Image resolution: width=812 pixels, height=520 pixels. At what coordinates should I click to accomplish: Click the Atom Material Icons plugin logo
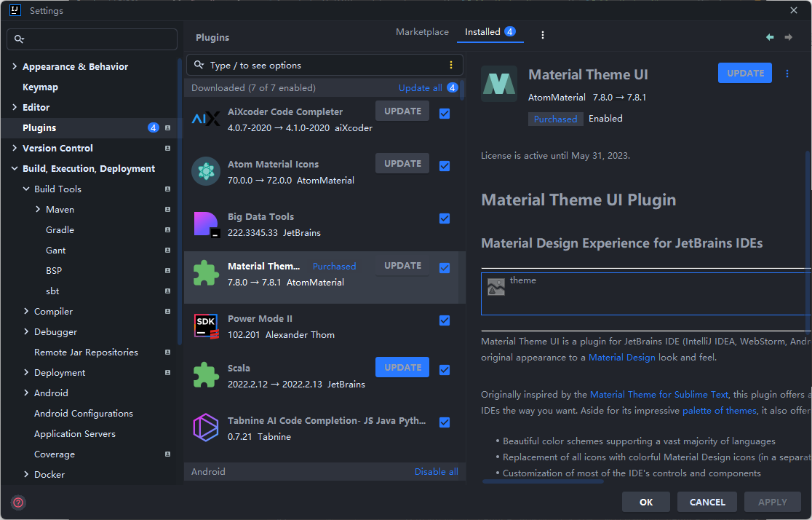point(206,171)
